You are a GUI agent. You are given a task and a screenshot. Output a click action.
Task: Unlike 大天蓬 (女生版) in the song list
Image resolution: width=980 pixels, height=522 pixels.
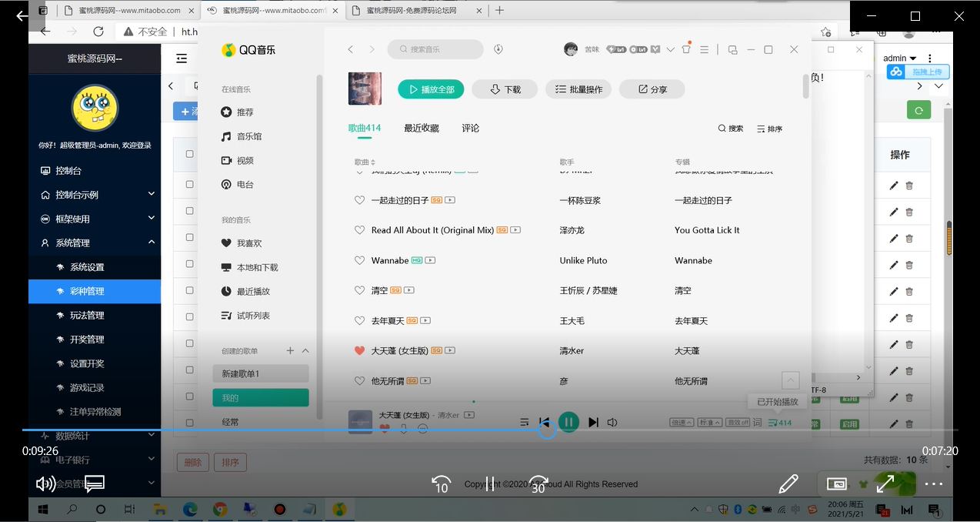(x=359, y=350)
